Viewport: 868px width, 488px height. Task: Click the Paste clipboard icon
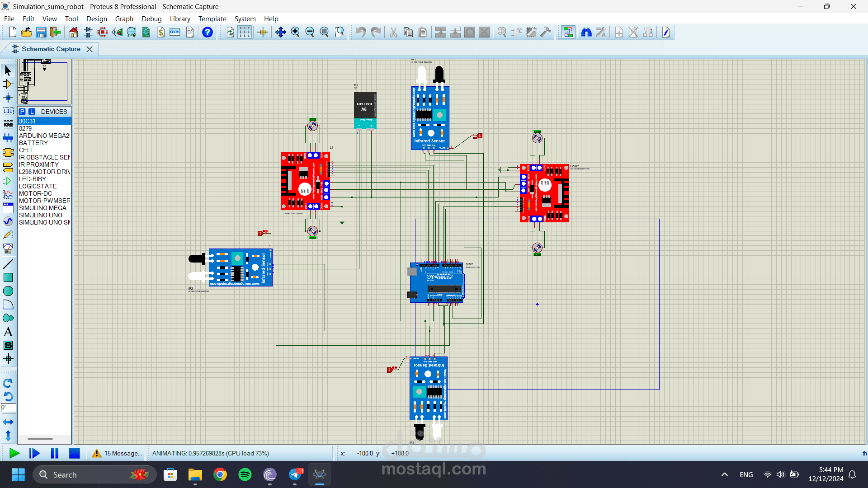click(x=423, y=32)
